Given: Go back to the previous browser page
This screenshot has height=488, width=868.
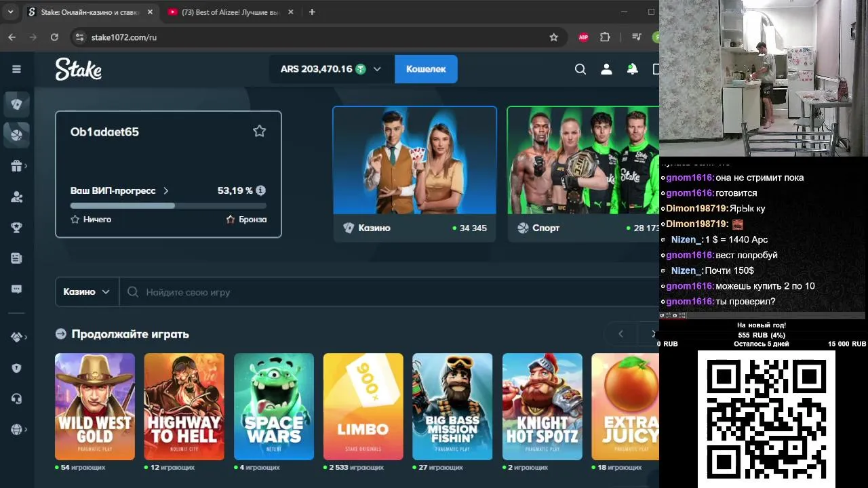Looking at the screenshot, I should [12, 37].
